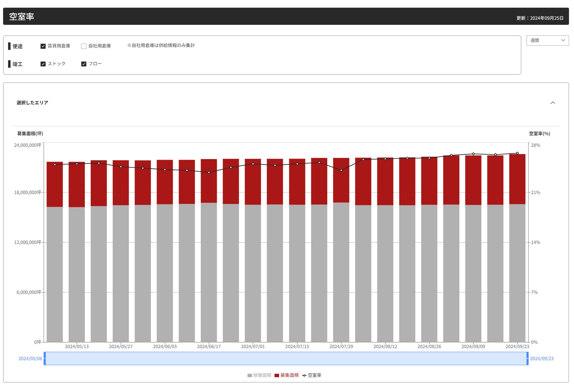Click the red bar segment for 2024/05/13
Image resolution: width=574 pixels, height=392 pixels.
point(77,185)
